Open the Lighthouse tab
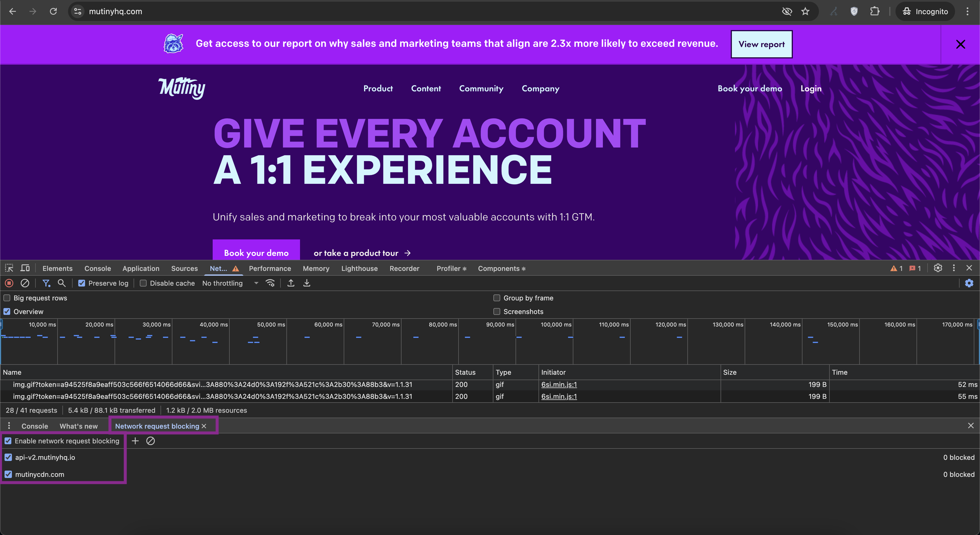Viewport: 980px width, 535px height. pos(360,268)
